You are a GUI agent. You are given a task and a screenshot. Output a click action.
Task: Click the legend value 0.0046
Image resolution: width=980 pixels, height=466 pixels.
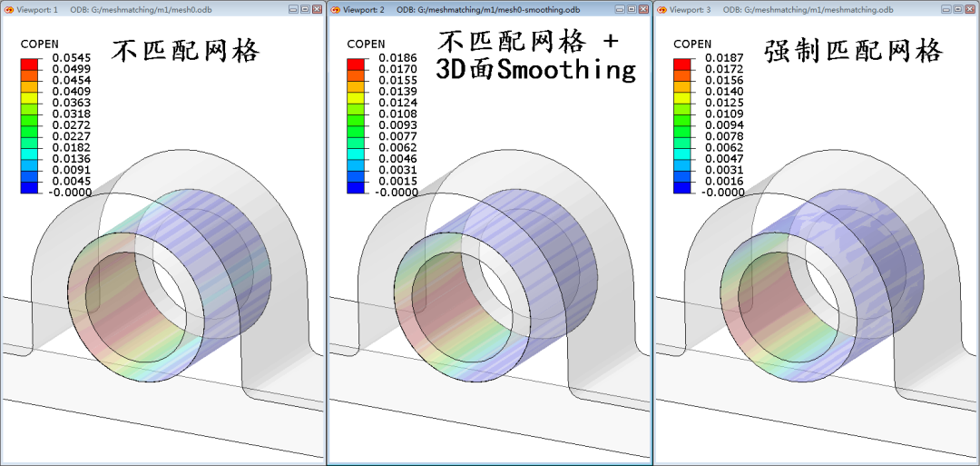(397, 159)
